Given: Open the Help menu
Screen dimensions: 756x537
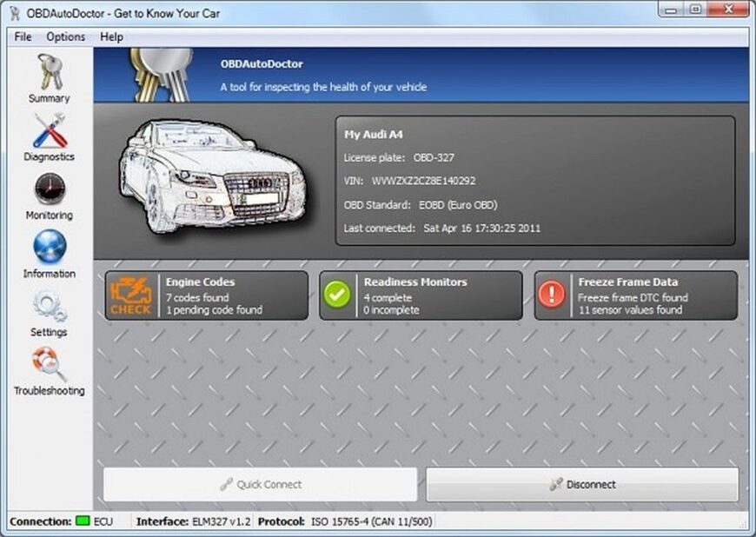Looking at the screenshot, I should [x=111, y=36].
